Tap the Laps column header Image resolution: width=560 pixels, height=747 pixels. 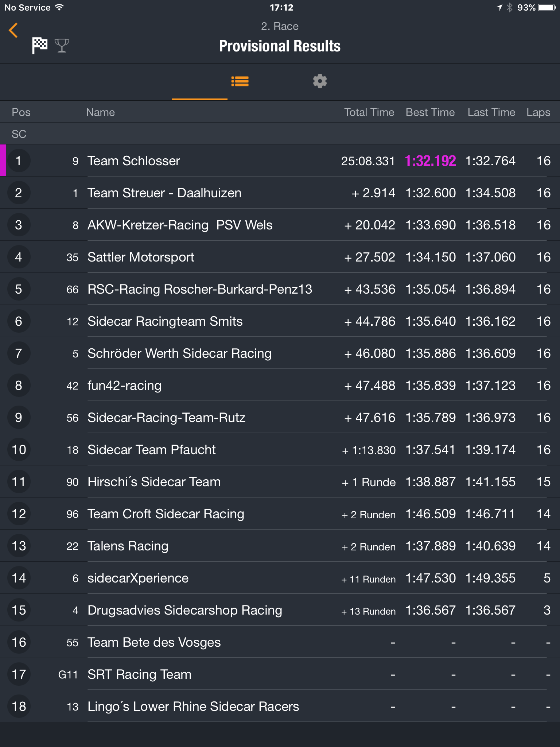[x=538, y=112]
